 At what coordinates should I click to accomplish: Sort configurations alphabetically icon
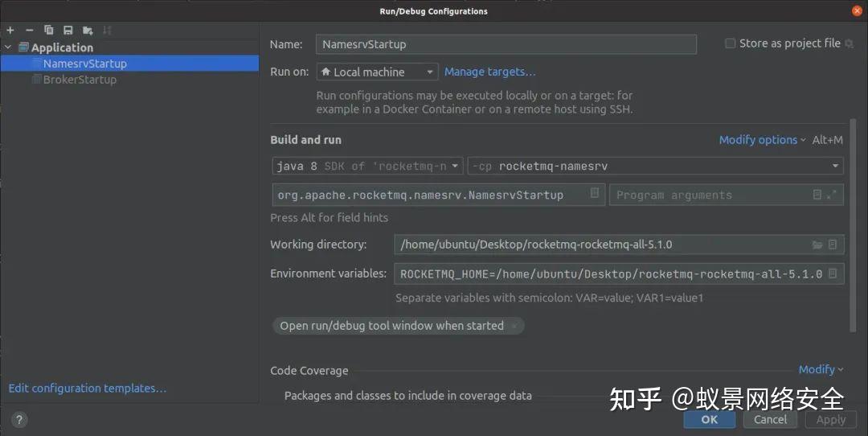pyautogui.click(x=107, y=30)
